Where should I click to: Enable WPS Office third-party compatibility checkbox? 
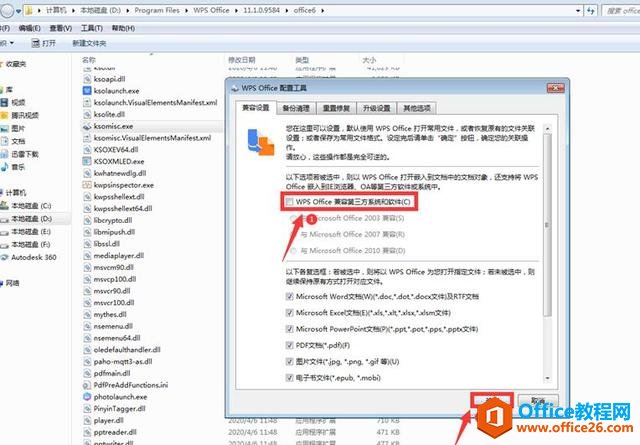coord(289,202)
